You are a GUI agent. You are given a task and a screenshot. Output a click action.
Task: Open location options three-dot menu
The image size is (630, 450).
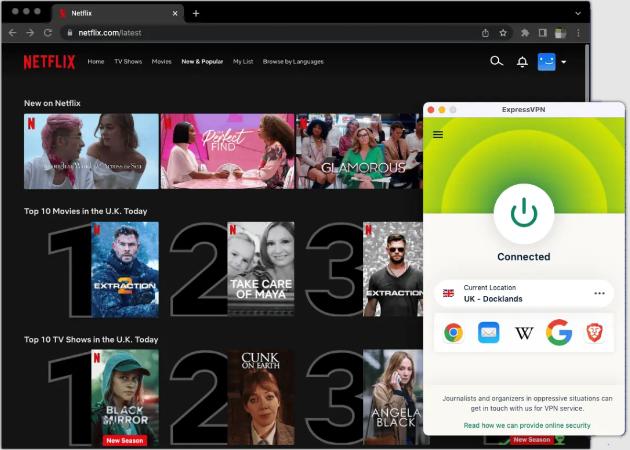(x=599, y=293)
